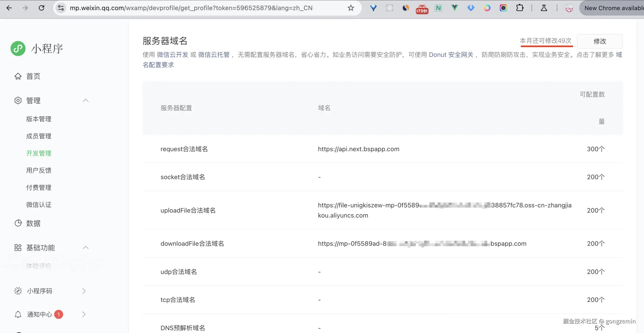644x333 pixels.
Task: Open the 微信云开发 link
Action: tap(172, 55)
